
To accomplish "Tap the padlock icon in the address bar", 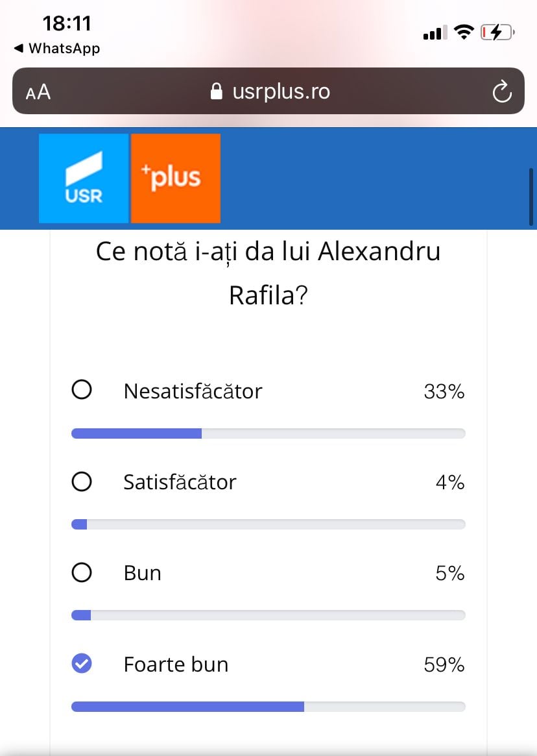I will pos(217,92).
